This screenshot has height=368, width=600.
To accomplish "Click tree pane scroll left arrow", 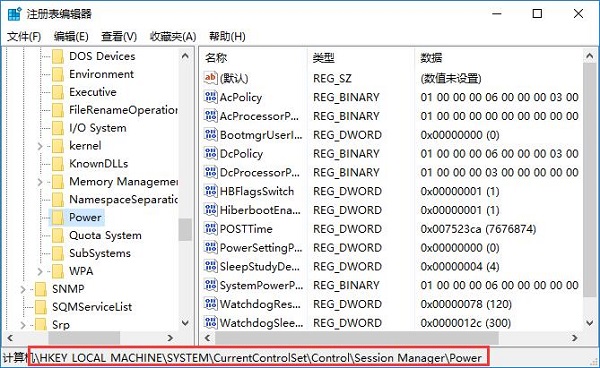I will [x=10, y=338].
